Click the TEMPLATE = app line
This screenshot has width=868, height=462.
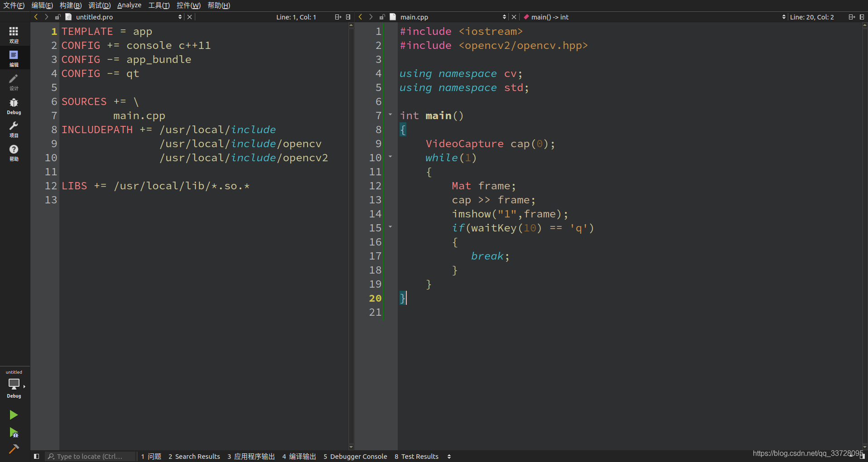pos(107,31)
